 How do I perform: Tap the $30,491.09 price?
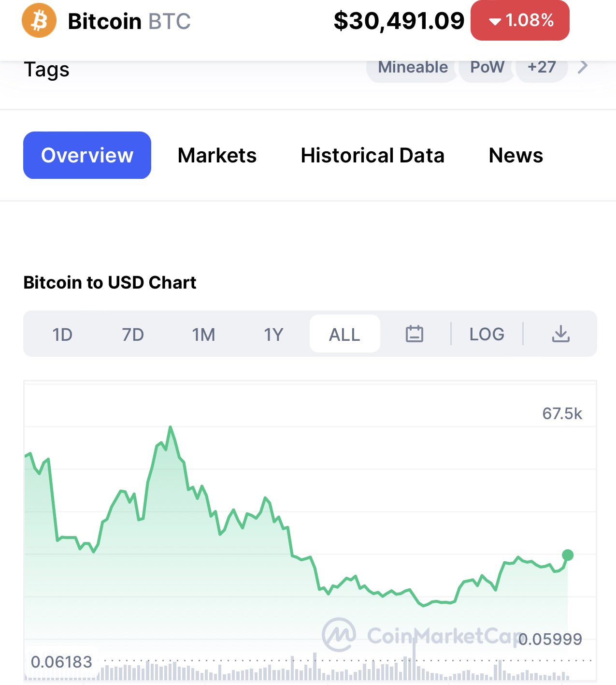point(399,21)
